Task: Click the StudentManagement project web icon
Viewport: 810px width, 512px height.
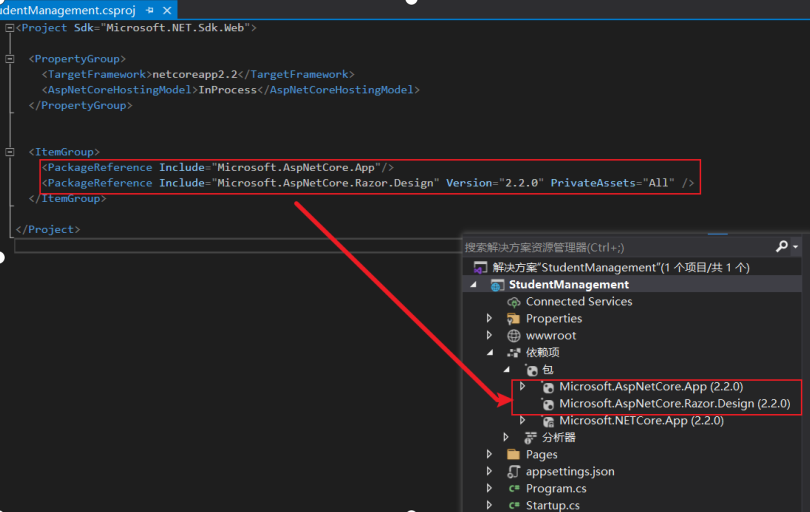Action: (497, 285)
